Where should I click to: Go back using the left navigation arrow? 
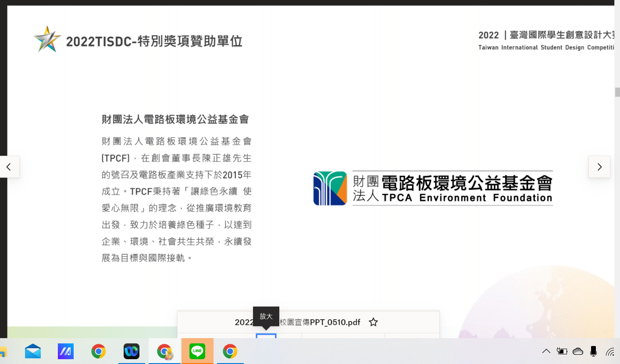point(9,167)
